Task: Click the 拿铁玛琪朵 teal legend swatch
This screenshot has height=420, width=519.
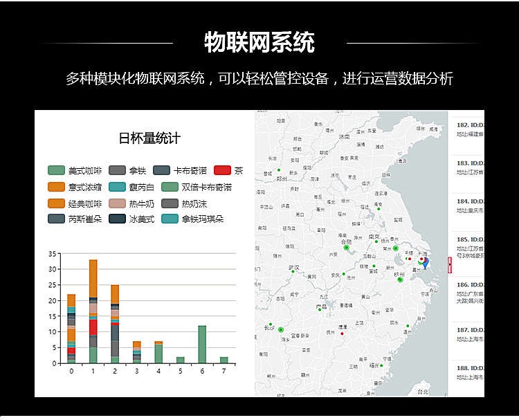Action: (x=170, y=219)
